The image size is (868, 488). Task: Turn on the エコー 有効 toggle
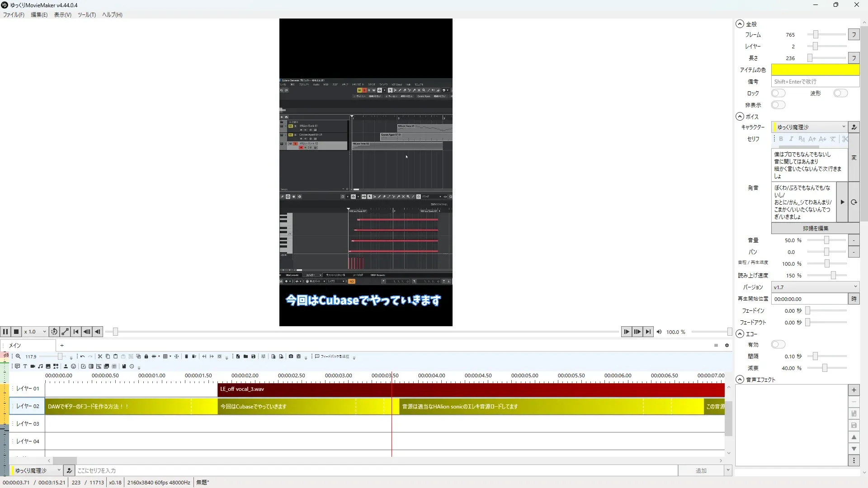(778, 345)
